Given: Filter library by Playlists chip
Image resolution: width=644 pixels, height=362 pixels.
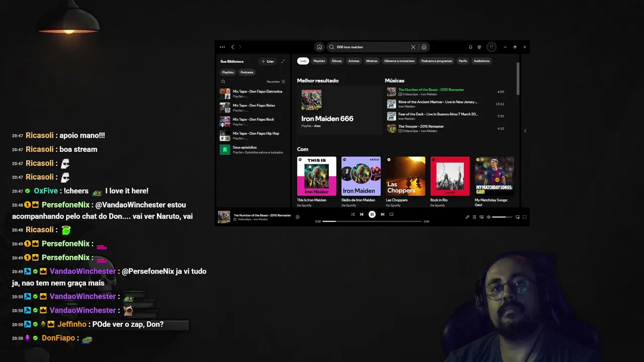Looking at the screenshot, I should [x=228, y=72].
